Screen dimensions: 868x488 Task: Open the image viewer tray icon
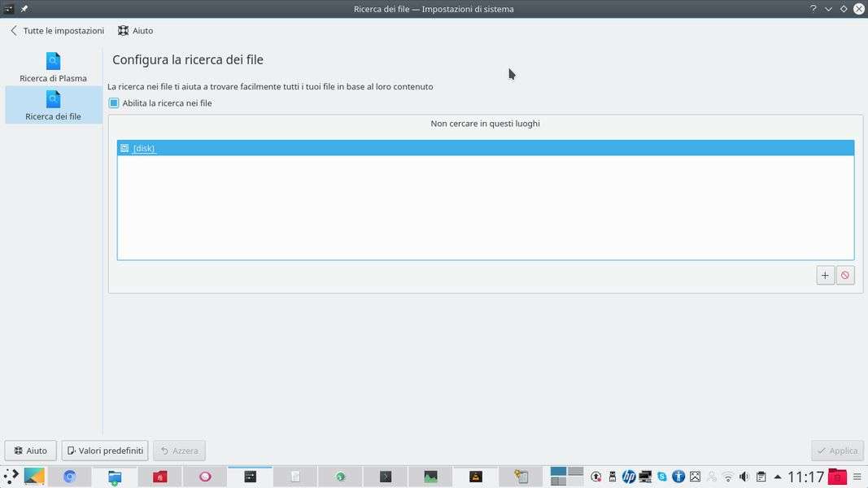pos(696,477)
